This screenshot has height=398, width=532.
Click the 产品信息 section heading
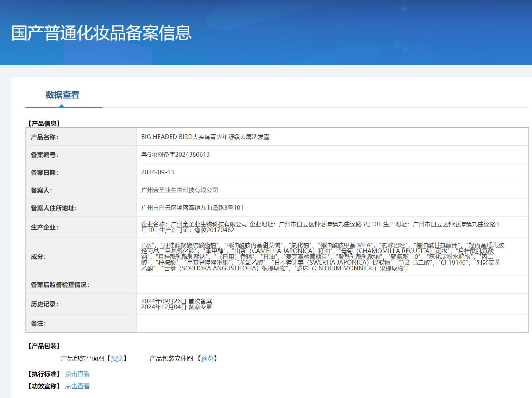click(x=44, y=123)
